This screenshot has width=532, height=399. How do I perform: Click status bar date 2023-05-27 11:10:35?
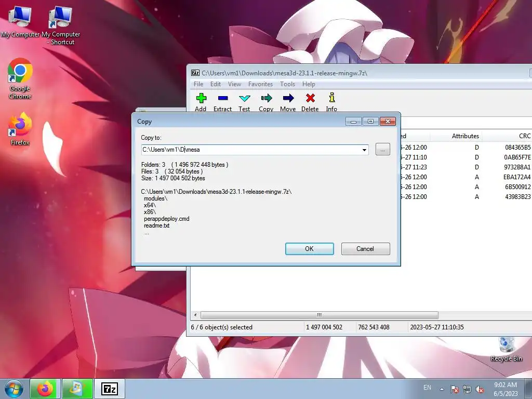[x=436, y=327]
